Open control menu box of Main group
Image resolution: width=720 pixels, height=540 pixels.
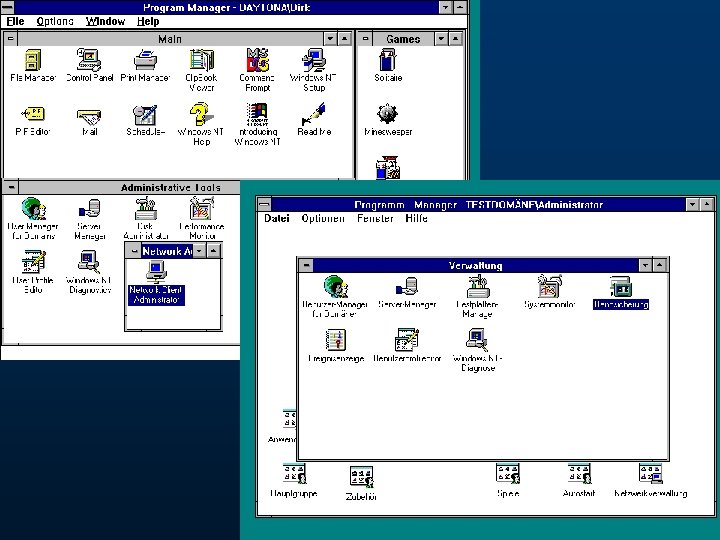pyautogui.click(x=11, y=39)
